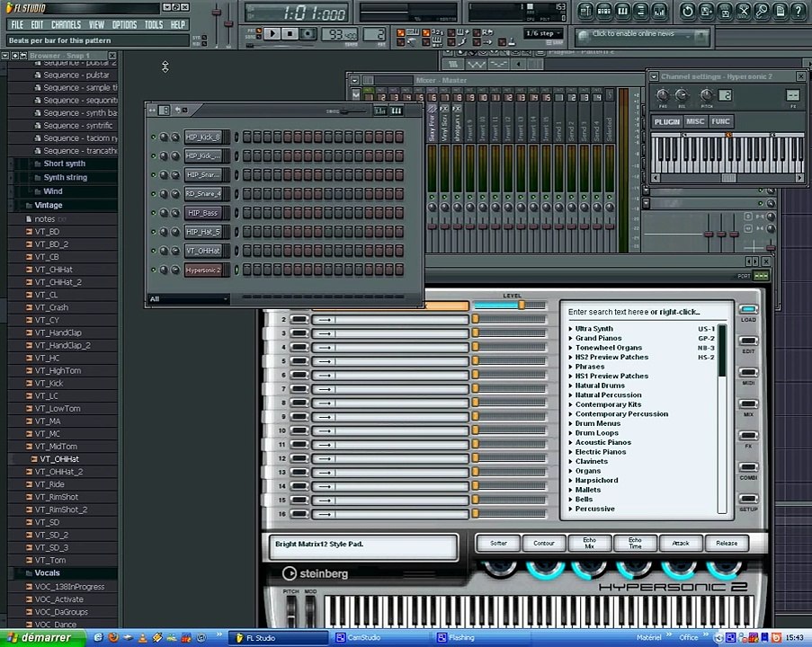Mute the VT_OHHat channel LED

[x=153, y=251]
